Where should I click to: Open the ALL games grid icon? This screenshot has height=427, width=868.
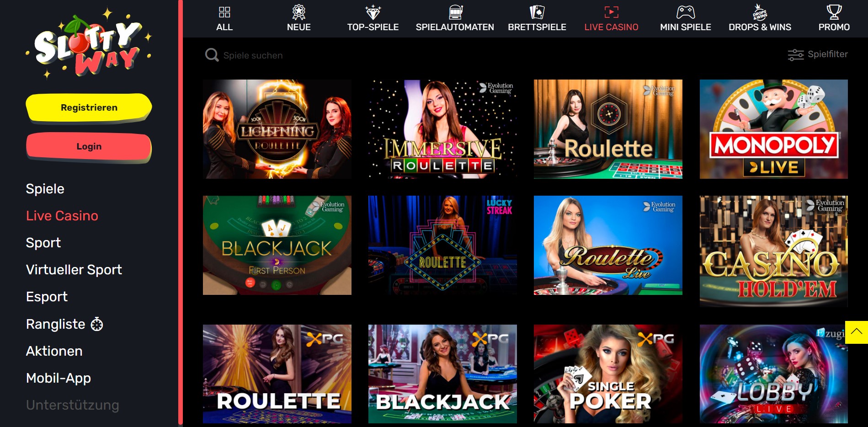click(x=224, y=12)
